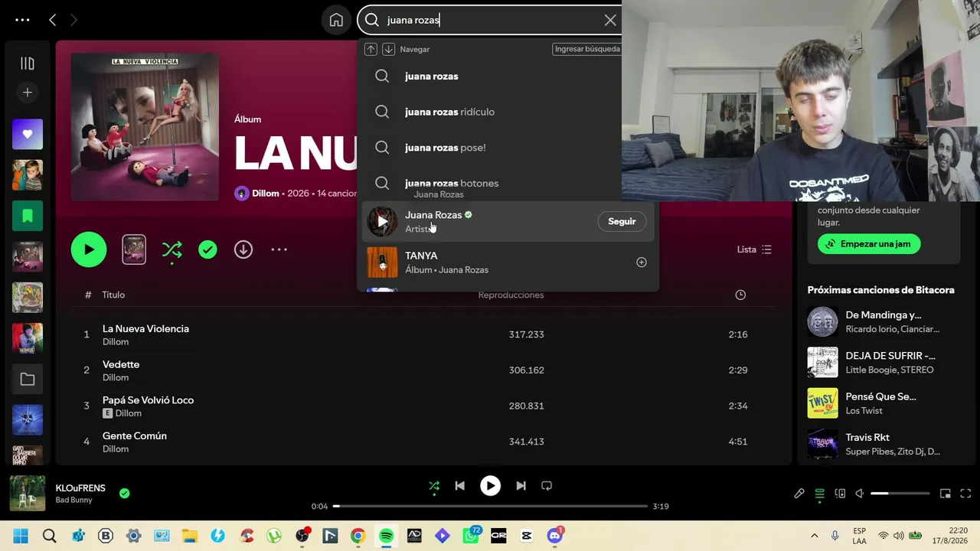Download the album with the arrow icon
The image size is (980, 551).
[243, 249]
